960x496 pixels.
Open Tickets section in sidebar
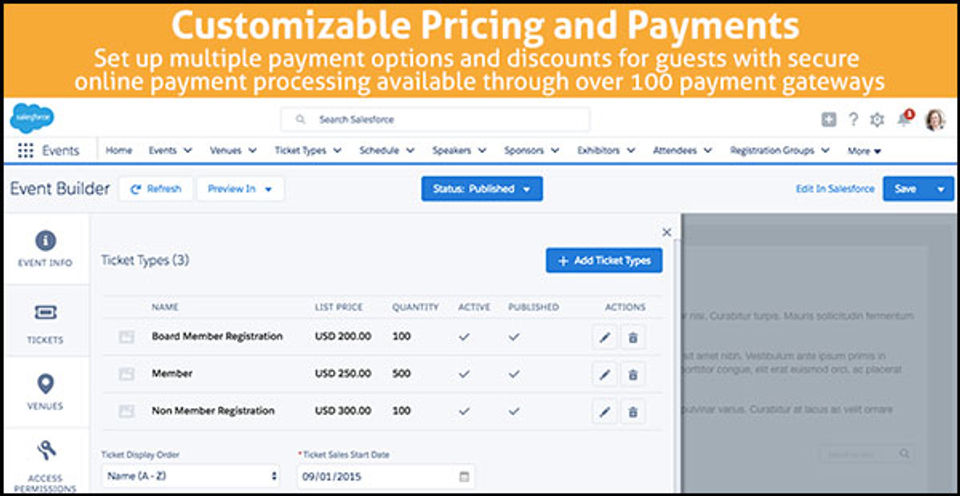click(46, 323)
